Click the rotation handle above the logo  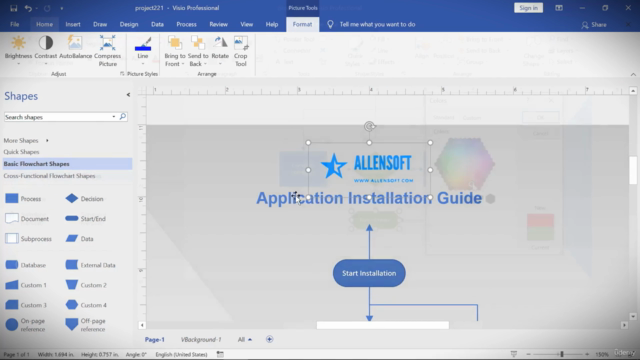point(369,127)
